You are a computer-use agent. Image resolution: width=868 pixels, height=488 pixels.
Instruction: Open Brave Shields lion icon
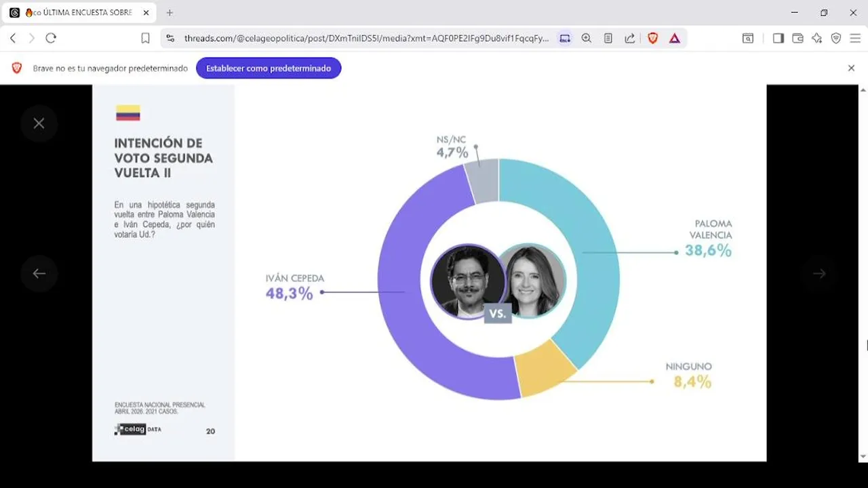point(652,39)
